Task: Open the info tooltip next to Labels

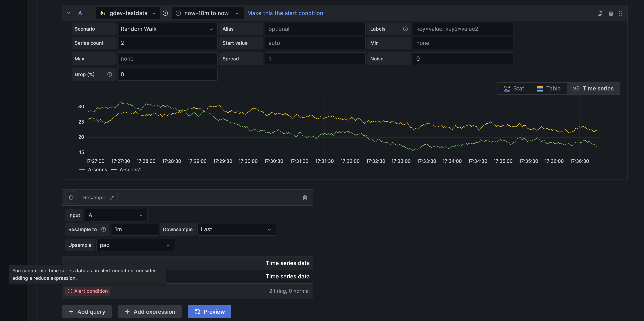Action: pos(405,29)
